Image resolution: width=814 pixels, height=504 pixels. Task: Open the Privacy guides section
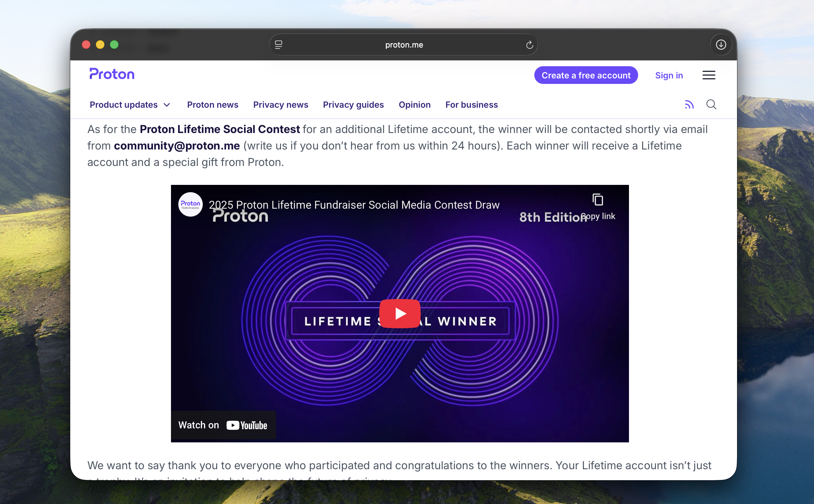[353, 105]
